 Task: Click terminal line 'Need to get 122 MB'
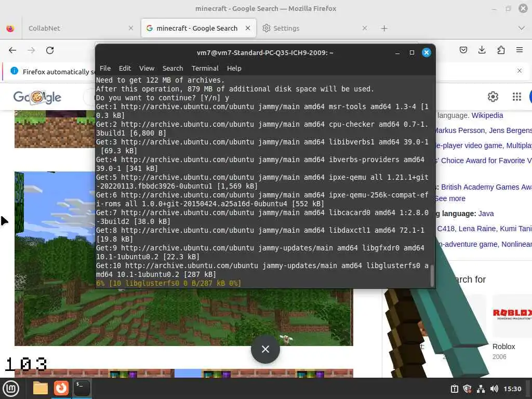(160, 80)
